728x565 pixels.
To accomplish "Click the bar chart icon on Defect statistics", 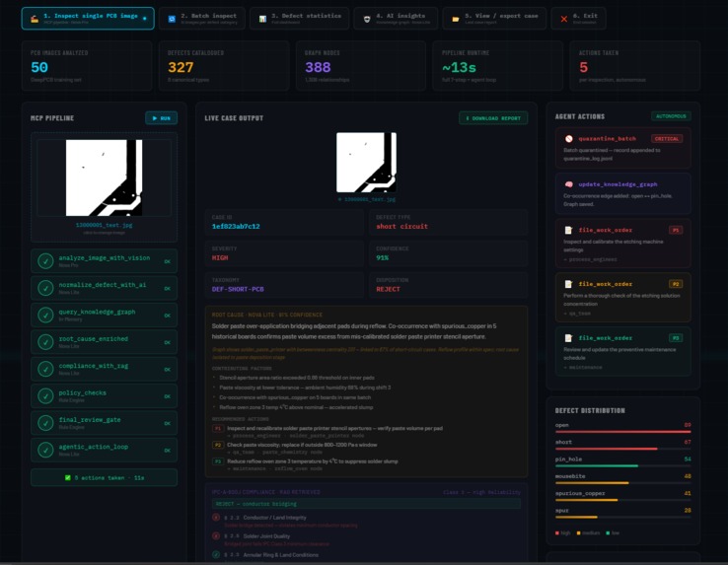I will coord(262,19).
